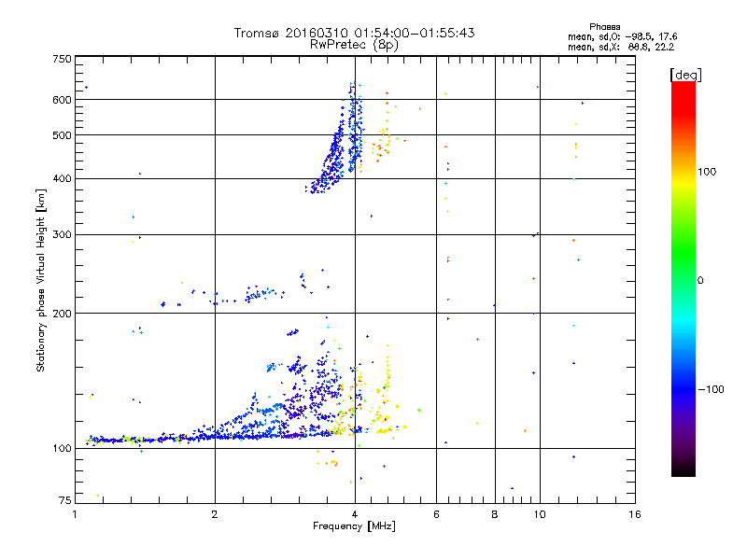The height and width of the screenshot is (560, 747).
Task: Click the 'Frequency [MHz]' axis title
Action: 354,526
